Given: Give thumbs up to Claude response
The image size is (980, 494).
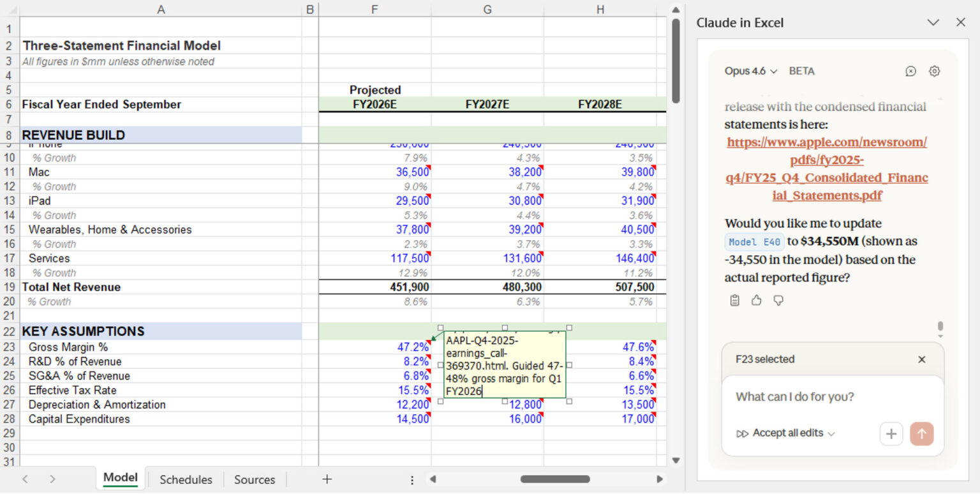Looking at the screenshot, I should 757,300.
